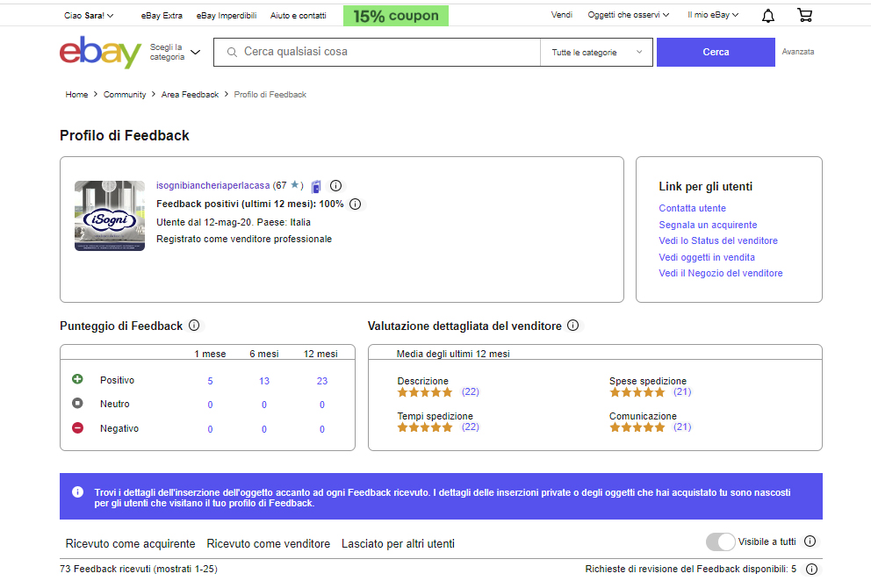Click the gray Neutro icon

point(77,403)
